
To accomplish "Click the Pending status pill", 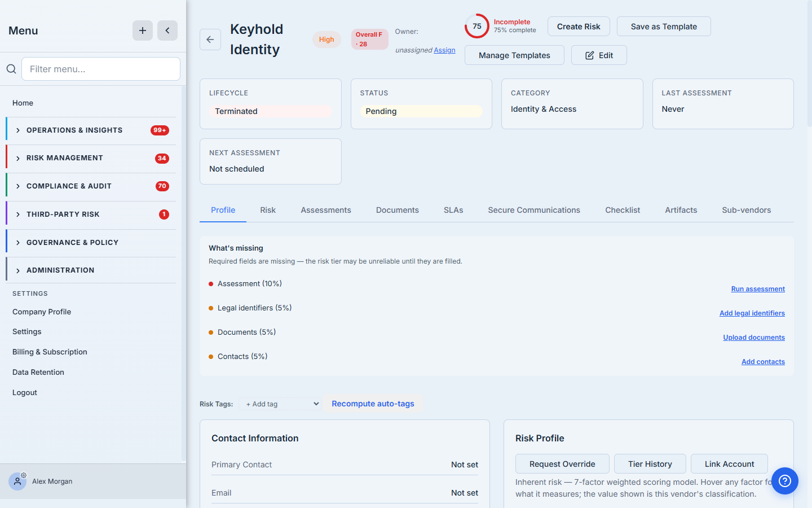I will (x=421, y=111).
